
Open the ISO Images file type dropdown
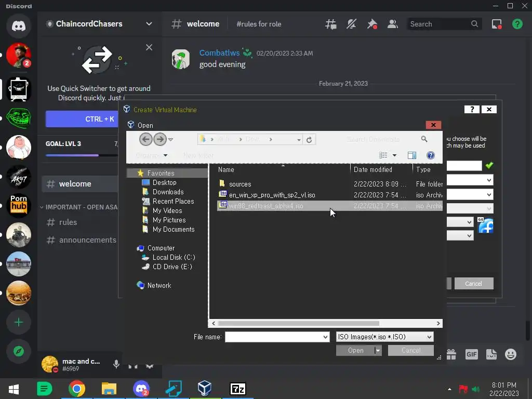[385, 337]
